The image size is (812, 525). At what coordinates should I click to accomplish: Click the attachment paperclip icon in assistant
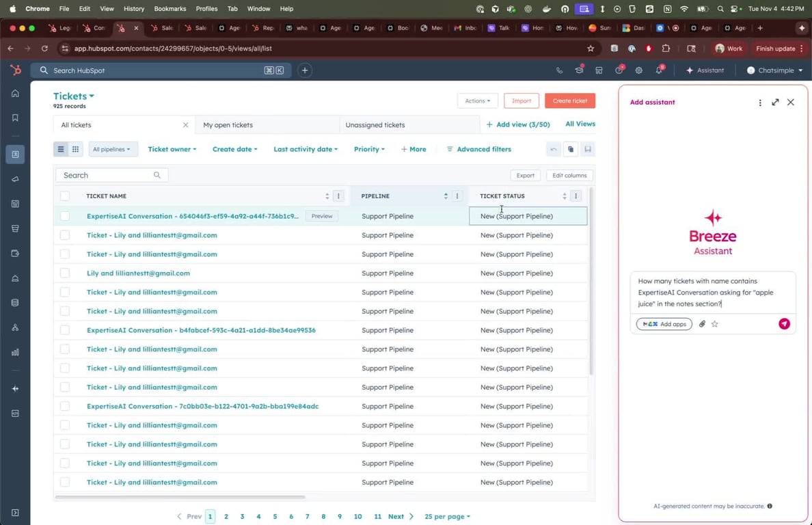tap(702, 324)
